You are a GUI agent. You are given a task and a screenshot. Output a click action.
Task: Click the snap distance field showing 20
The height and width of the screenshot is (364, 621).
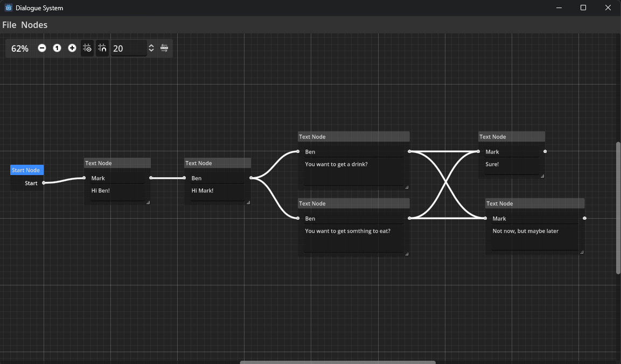click(128, 48)
